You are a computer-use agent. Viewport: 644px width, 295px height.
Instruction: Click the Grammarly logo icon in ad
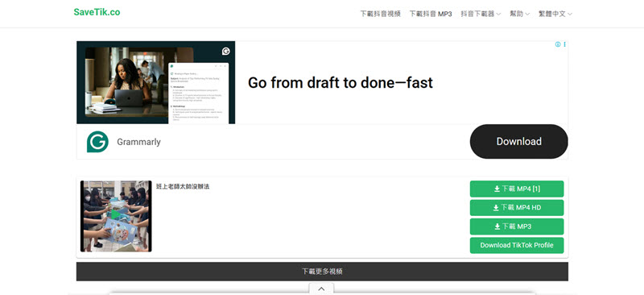click(97, 142)
